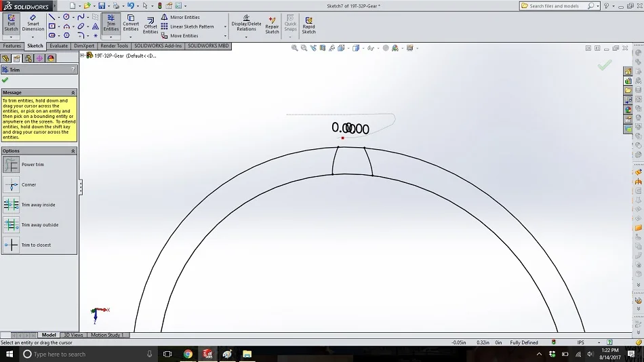Click the Undo icon
Viewport: 644px width, 362px height.
pyautogui.click(x=130, y=5)
